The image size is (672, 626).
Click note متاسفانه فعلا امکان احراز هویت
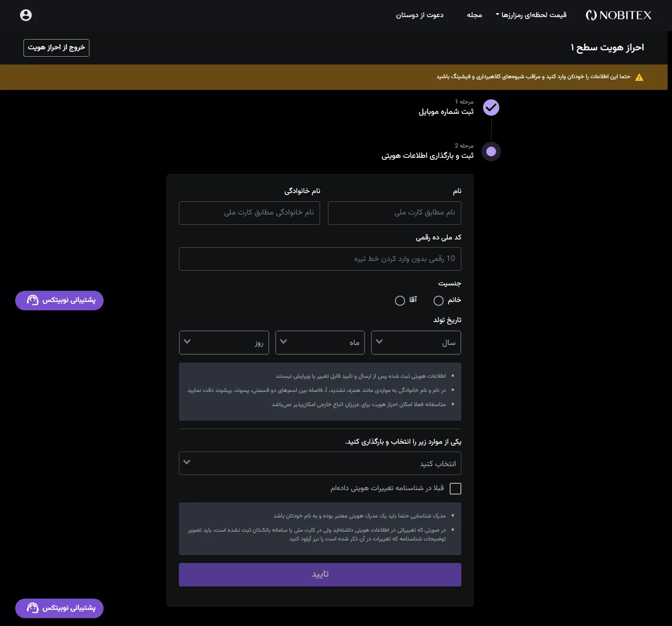[359, 405]
